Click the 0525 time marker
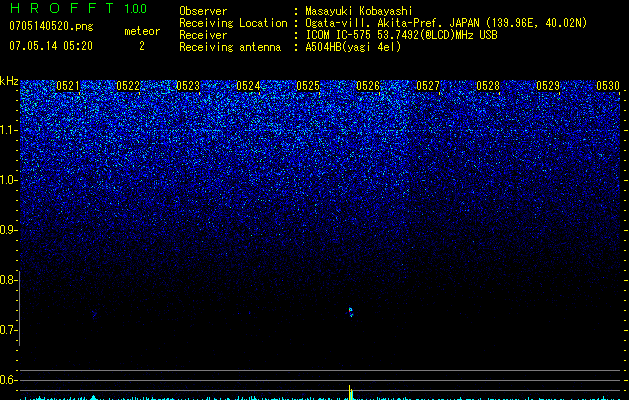 (x=308, y=86)
